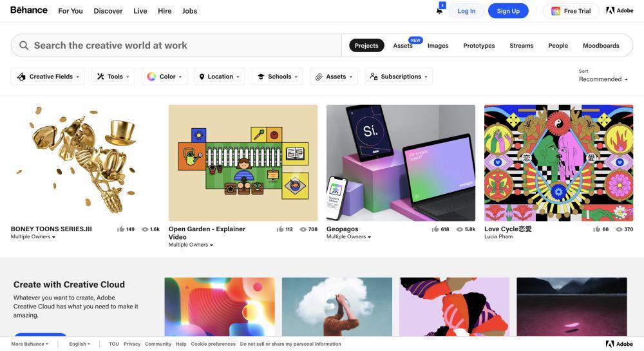Open the Assets filter dropdown
The width and height of the screenshot is (644, 351).
pyautogui.click(x=334, y=77)
